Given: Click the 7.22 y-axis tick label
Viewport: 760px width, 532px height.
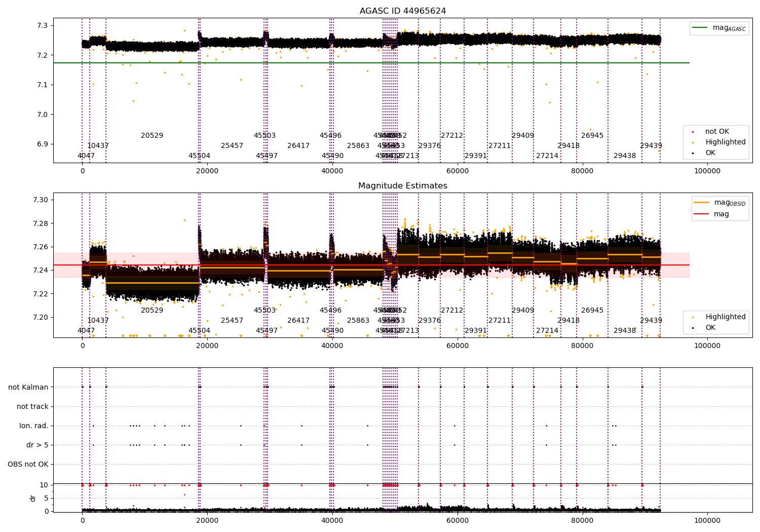Looking at the screenshot, I should coord(41,294).
